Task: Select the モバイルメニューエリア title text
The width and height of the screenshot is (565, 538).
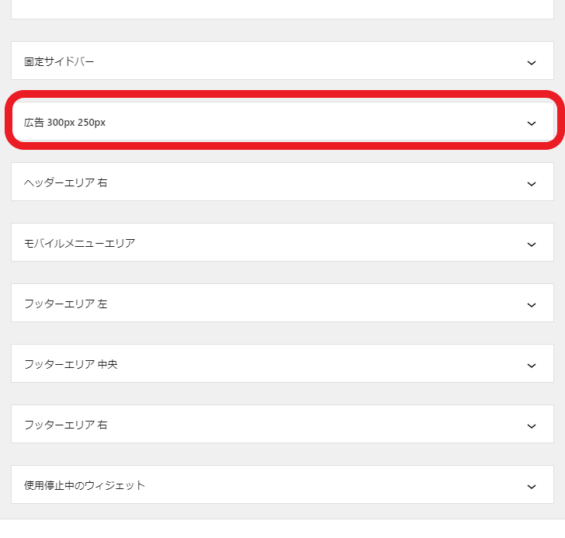Action: 80,243
